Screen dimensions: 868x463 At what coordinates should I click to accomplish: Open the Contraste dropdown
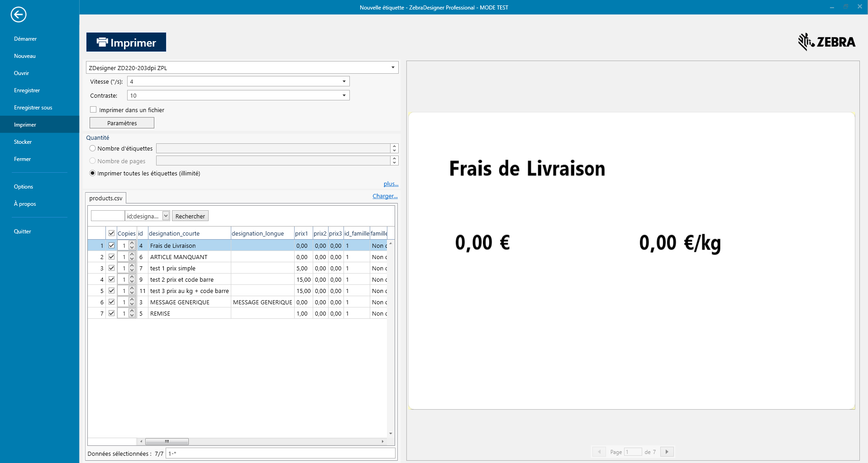coord(344,96)
